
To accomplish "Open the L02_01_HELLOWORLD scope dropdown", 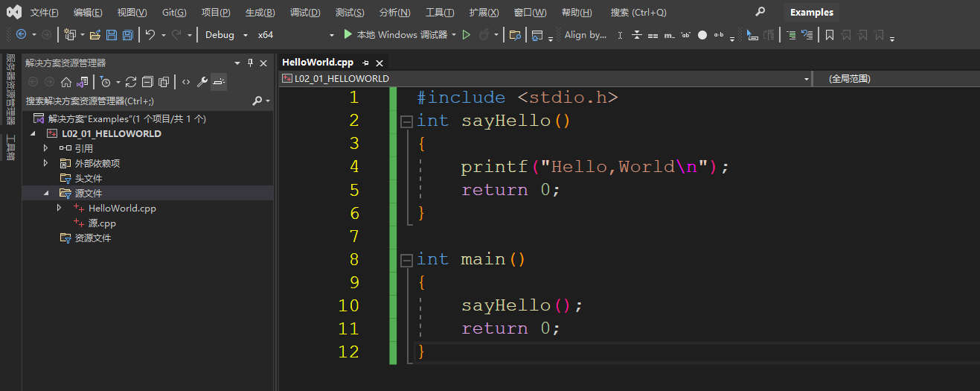I will (807, 78).
